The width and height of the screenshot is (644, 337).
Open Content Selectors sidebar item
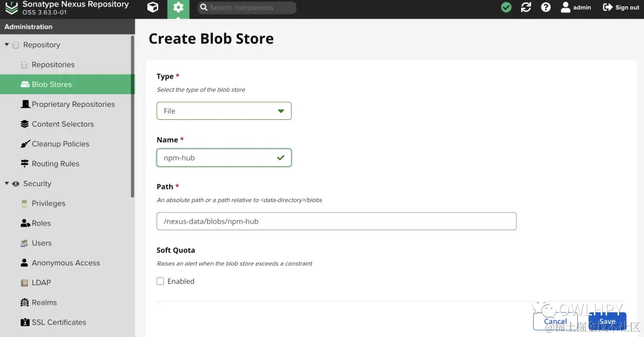click(x=63, y=124)
